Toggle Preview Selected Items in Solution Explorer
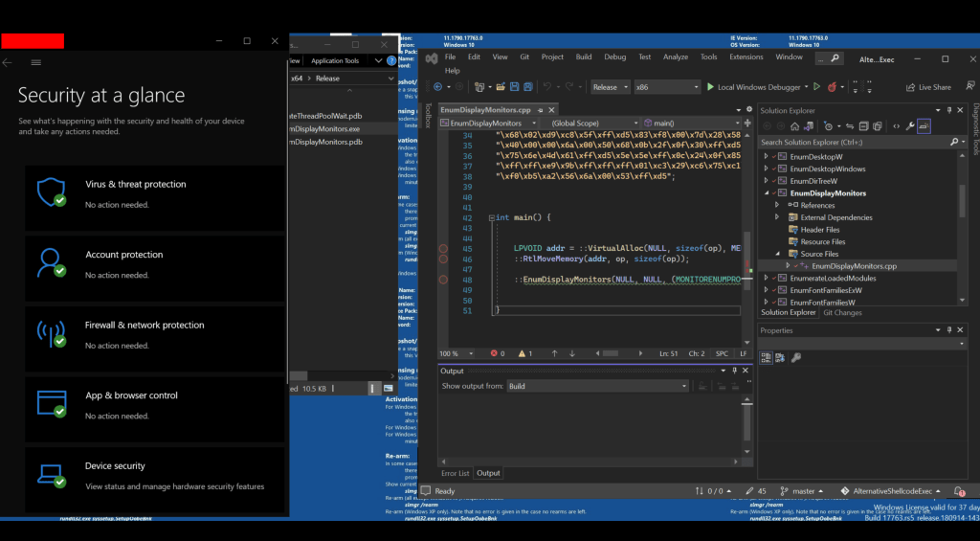The image size is (980, 541). coord(924,125)
